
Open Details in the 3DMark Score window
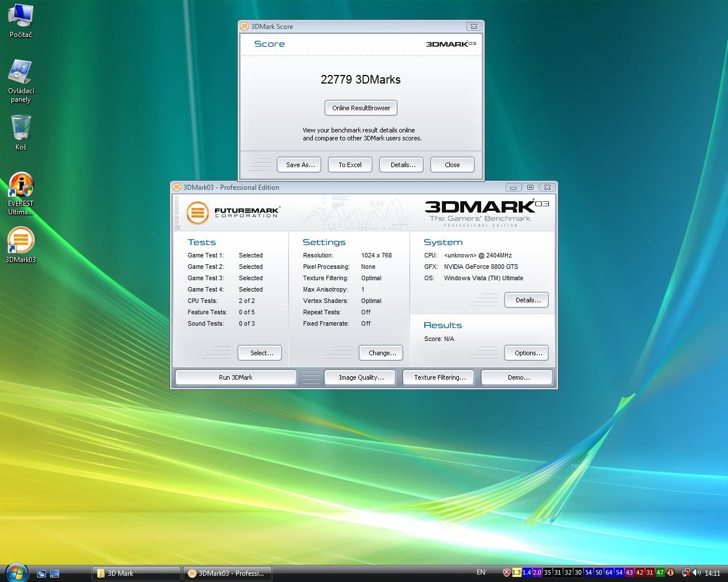click(402, 165)
